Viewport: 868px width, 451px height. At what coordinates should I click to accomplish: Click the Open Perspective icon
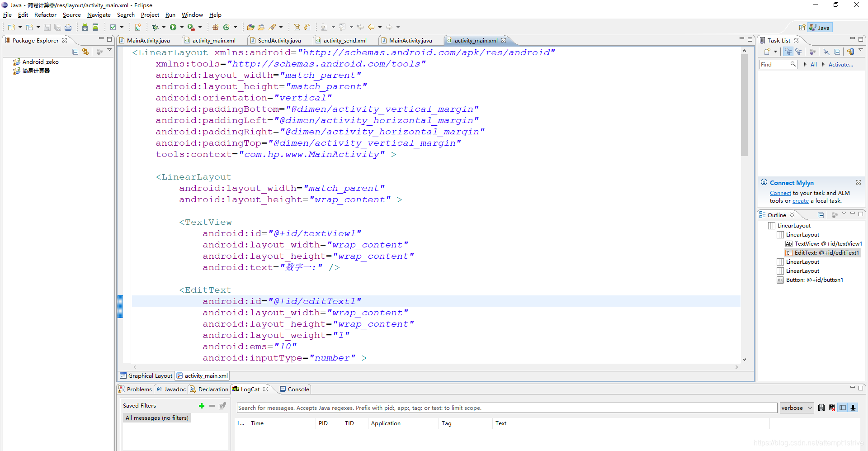[802, 28]
